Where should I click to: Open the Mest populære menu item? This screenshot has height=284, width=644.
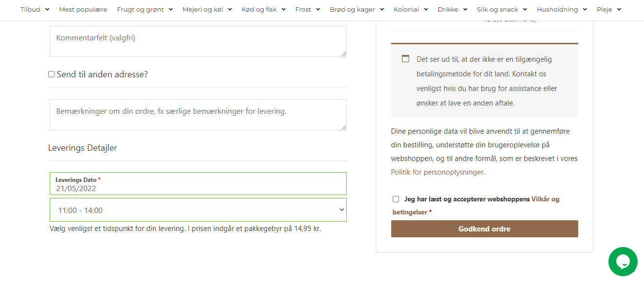83,10
